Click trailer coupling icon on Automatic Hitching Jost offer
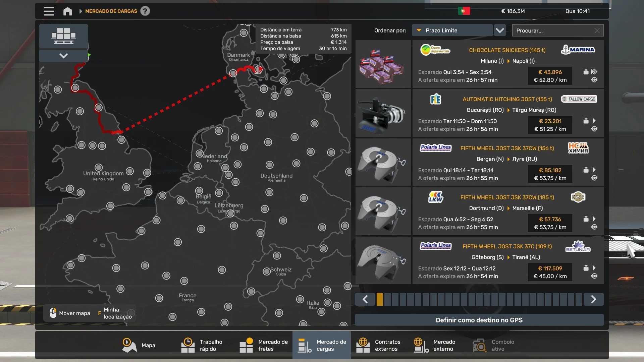This screenshot has width=644, height=362. 594,129
